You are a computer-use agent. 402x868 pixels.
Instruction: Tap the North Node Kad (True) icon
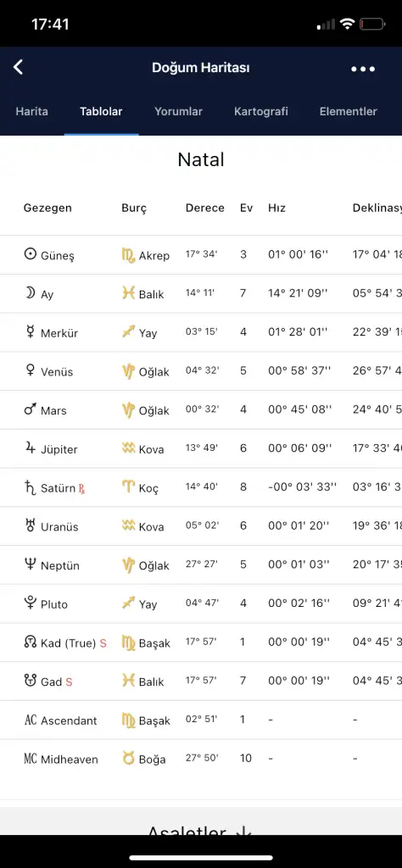(x=30, y=643)
